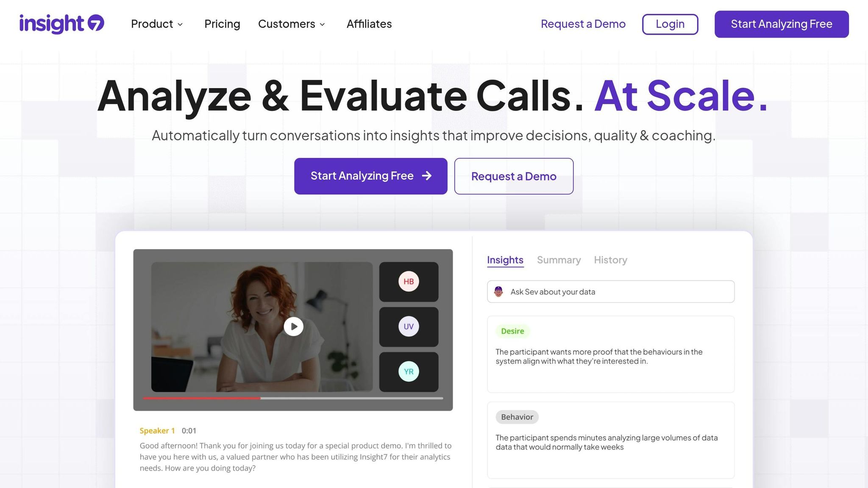Select the HB participant avatar

(x=409, y=282)
